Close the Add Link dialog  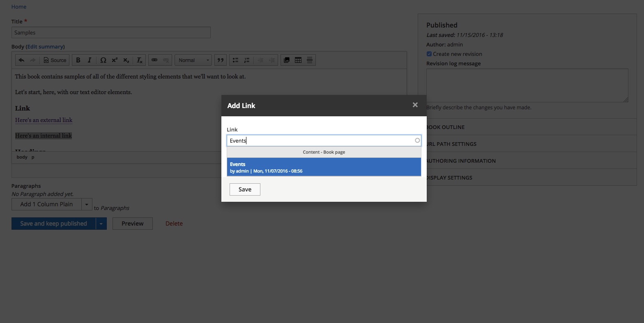tap(415, 105)
